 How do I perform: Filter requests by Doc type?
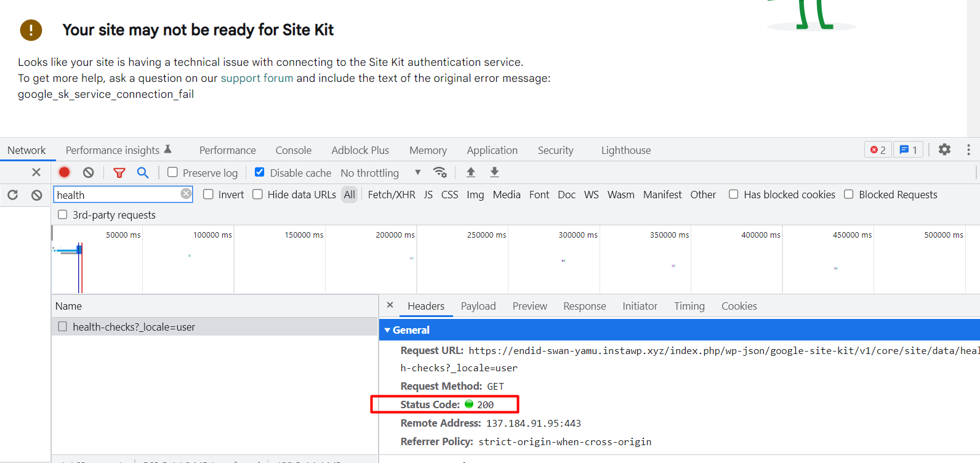pos(567,195)
